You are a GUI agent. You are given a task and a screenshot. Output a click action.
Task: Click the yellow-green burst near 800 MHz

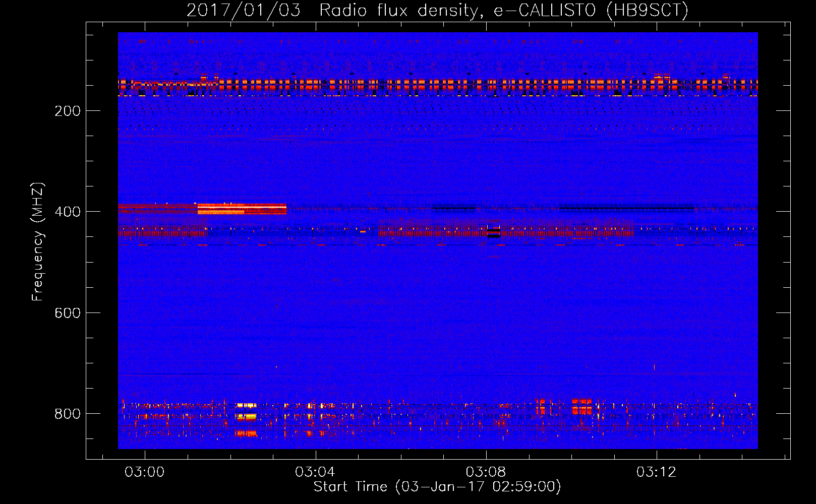[246, 416]
